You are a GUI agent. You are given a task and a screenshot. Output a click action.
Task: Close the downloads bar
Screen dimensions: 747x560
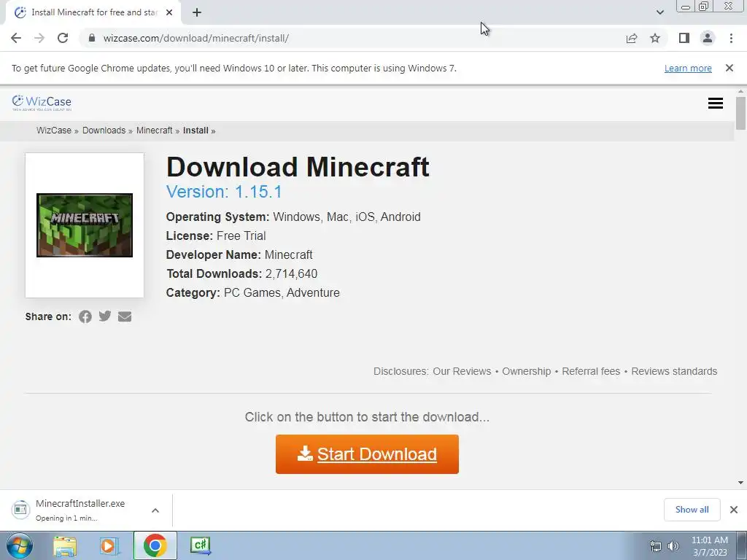pyautogui.click(x=734, y=510)
